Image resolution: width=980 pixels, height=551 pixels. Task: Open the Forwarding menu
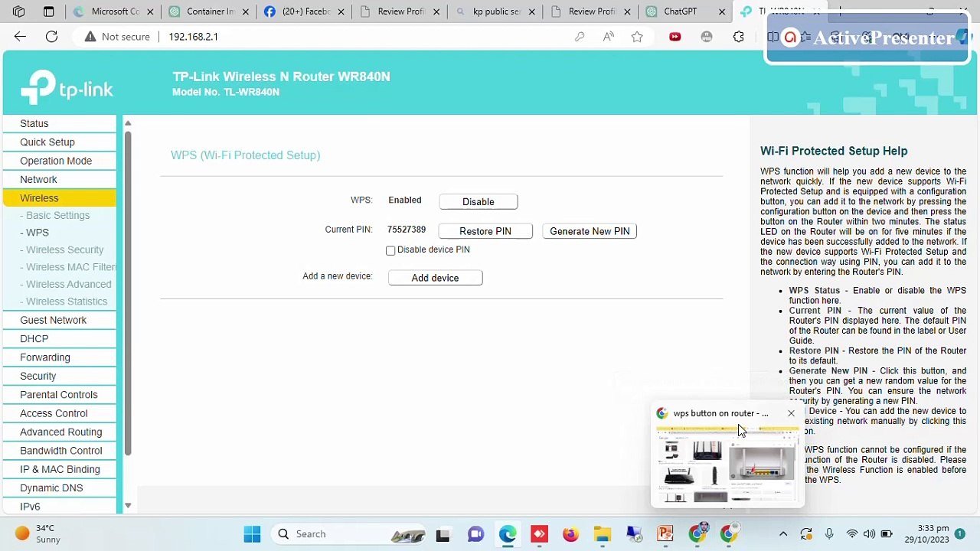click(x=60, y=357)
